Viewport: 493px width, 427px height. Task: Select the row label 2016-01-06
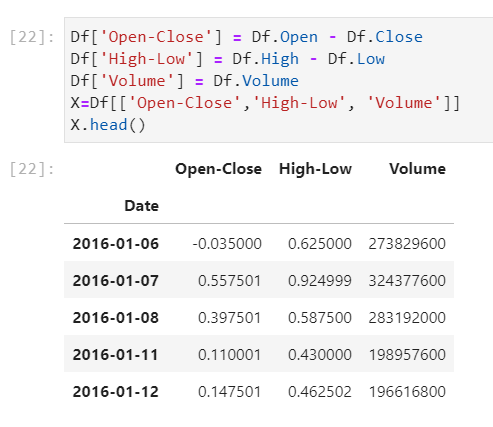[x=116, y=244]
